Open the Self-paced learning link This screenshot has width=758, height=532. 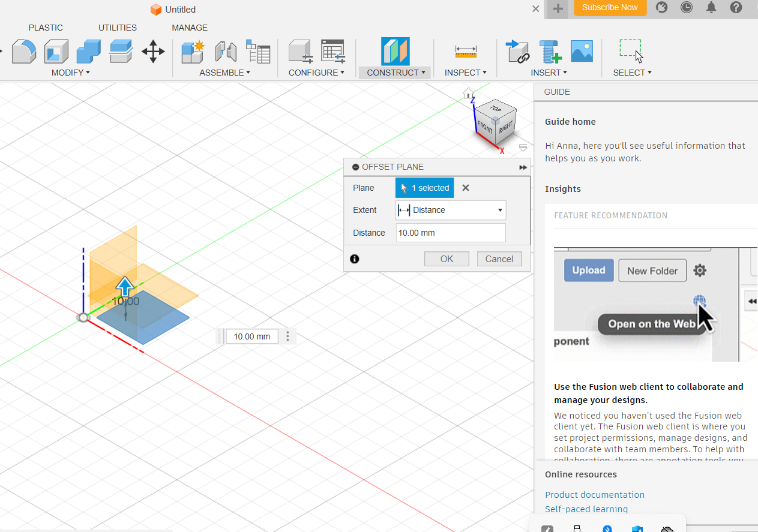click(586, 509)
